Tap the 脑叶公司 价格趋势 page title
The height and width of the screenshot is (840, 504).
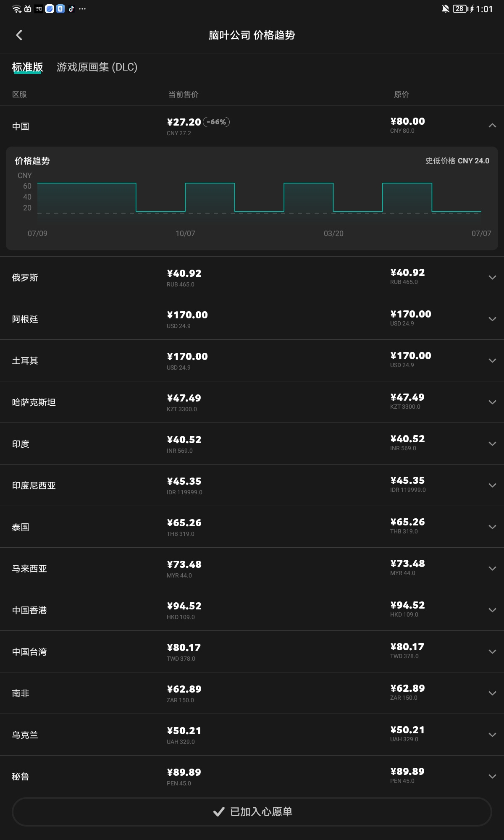tap(252, 35)
